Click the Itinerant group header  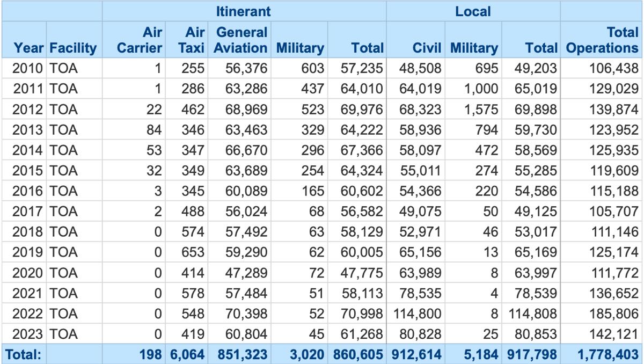244,10
